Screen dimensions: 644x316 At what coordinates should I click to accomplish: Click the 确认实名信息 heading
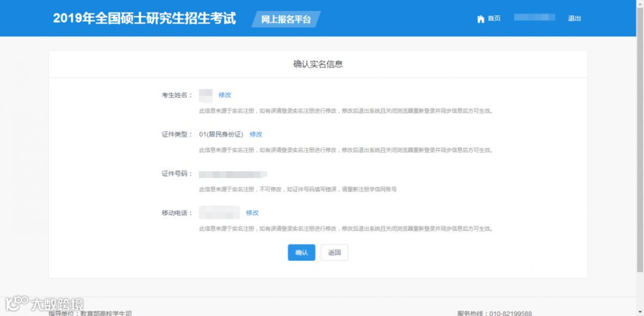point(318,64)
